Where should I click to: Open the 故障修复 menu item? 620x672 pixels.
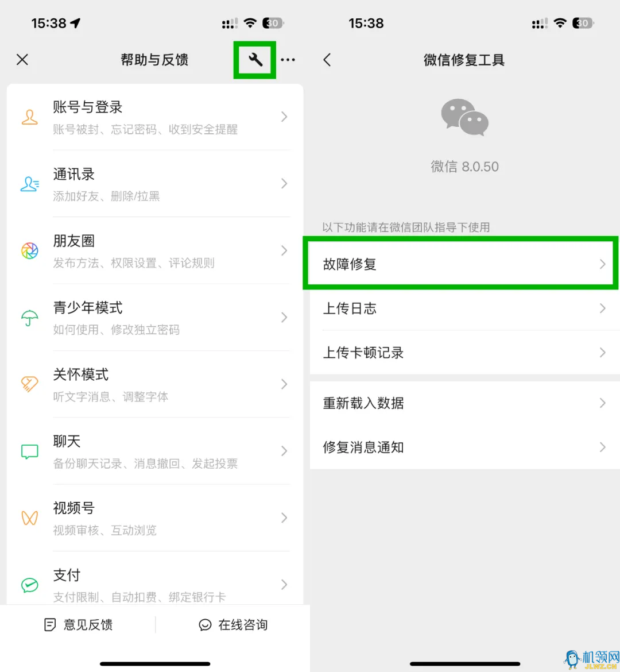click(x=460, y=263)
